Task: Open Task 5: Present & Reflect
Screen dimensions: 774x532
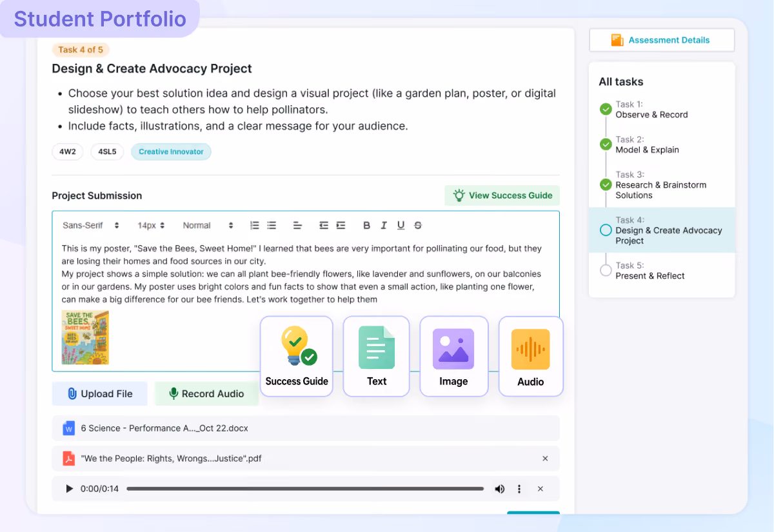Action: coord(650,271)
